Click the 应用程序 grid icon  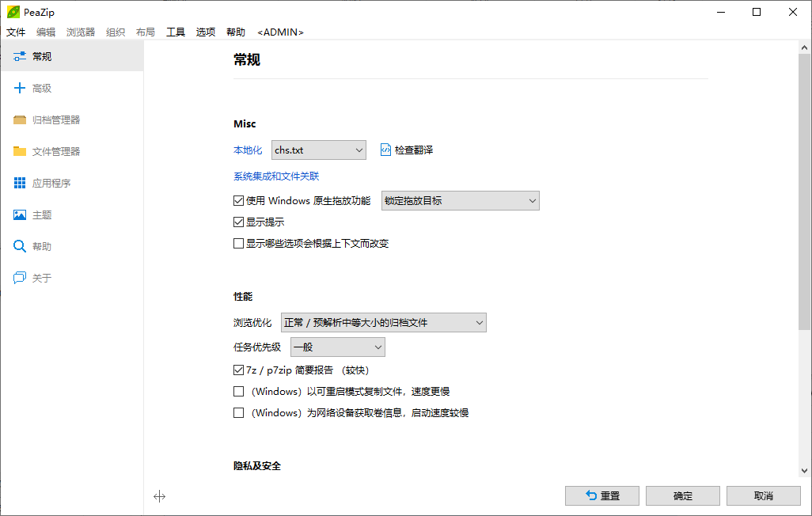coord(20,183)
